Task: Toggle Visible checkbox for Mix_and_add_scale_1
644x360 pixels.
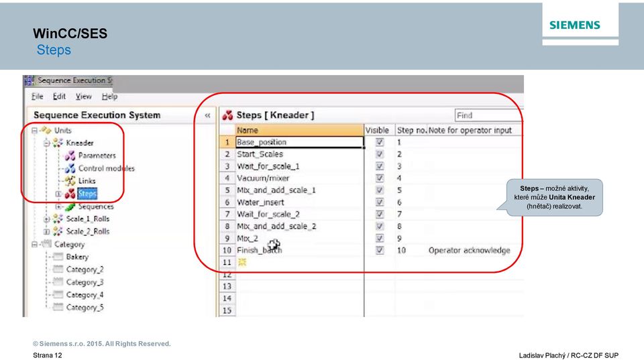Action: (380, 190)
